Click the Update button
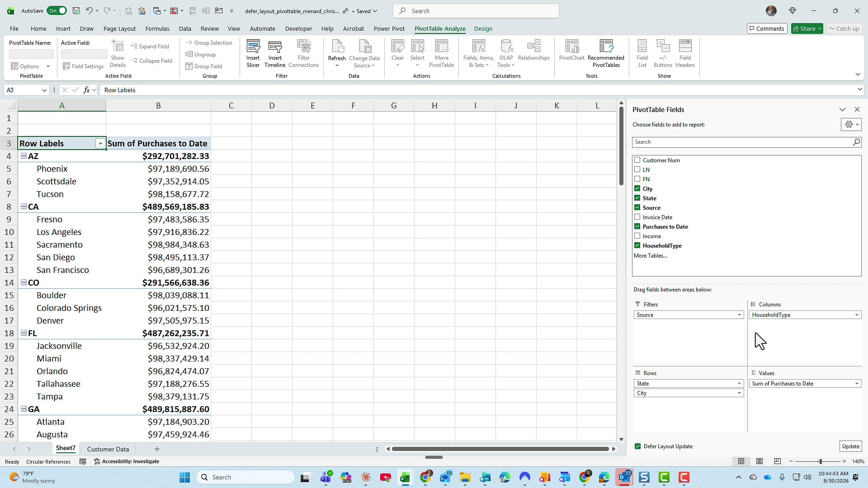Viewport: 868px width, 488px height. tap(850, 446)
